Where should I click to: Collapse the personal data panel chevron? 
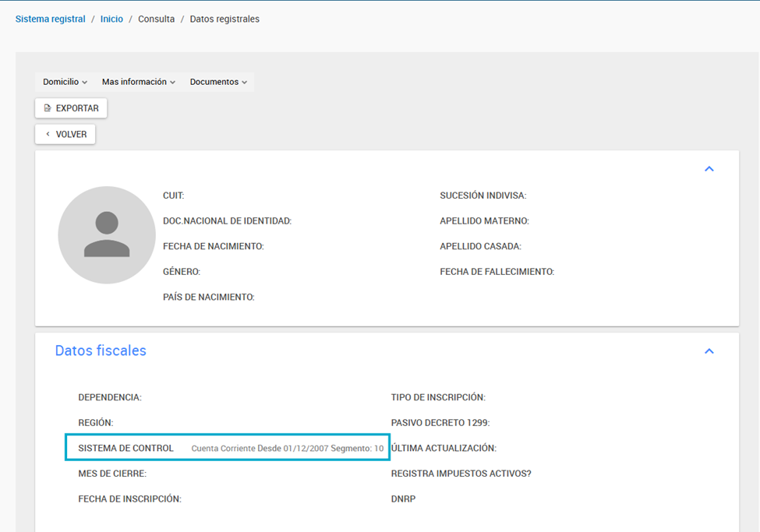[x=709, y=169]
